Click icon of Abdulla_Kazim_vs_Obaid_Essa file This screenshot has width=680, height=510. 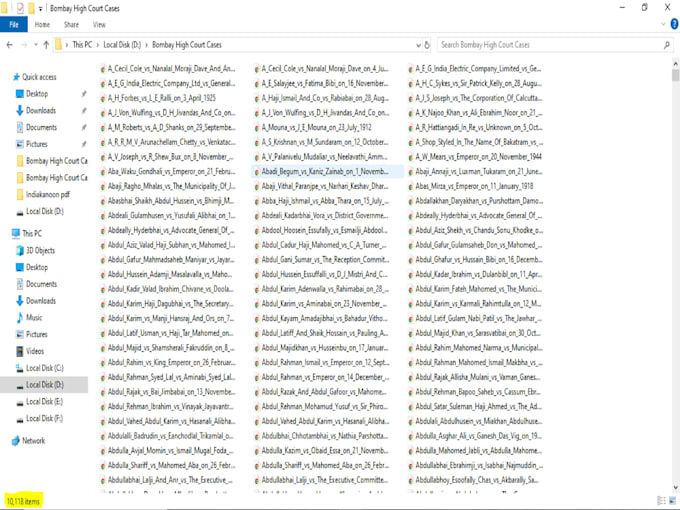click(x=257, y=451)
